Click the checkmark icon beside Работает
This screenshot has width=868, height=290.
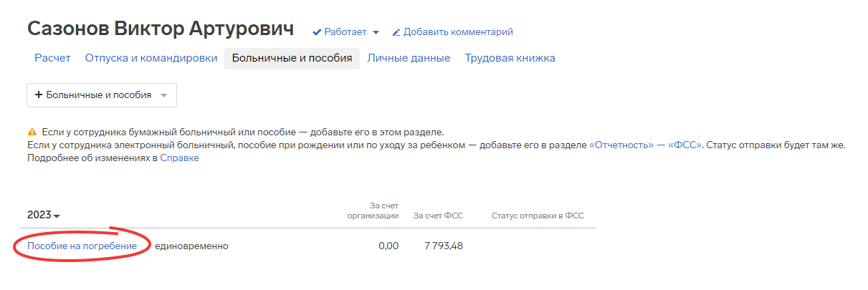coord(317,32)
